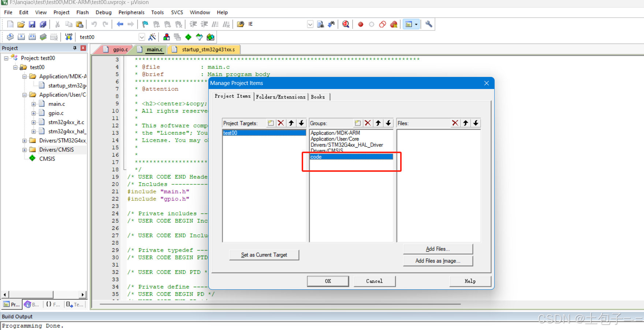Open the Find in Files icon
Screen dimensions: 644x330
pos(320,24)
